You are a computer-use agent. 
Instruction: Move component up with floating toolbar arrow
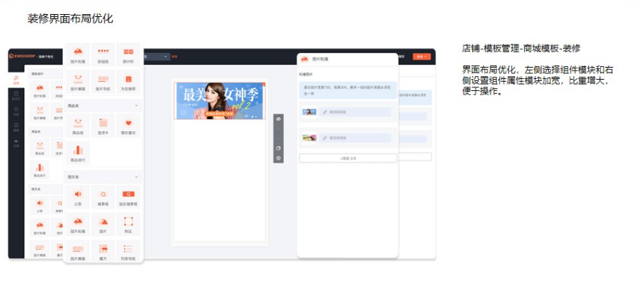(x=278, y=128)
